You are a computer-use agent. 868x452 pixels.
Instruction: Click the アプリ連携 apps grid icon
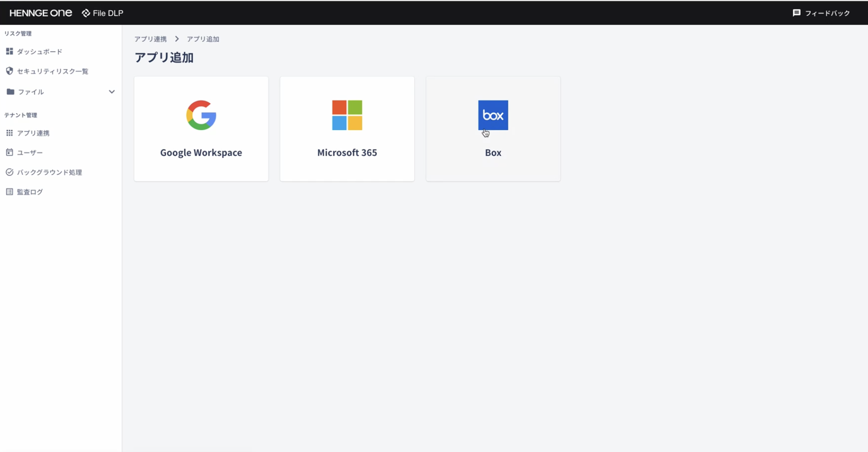[x=9, y=133]
